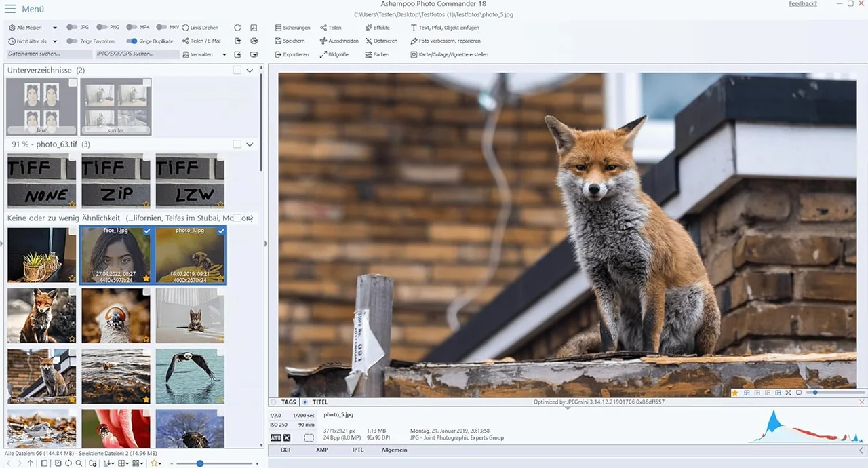Screen dimensions: 868x468
Task: Enable the Zeige Favoriten switch
Action: [72, 41]
